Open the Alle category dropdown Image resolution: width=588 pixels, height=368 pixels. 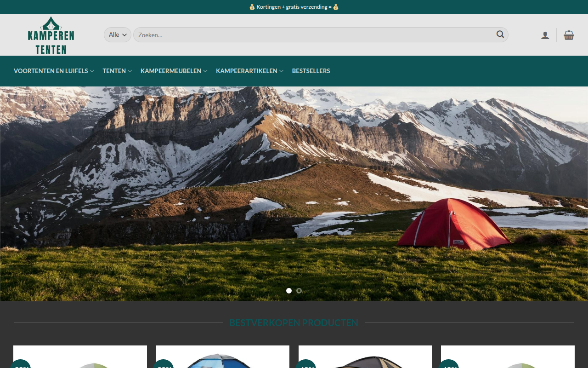click(118, 35)
